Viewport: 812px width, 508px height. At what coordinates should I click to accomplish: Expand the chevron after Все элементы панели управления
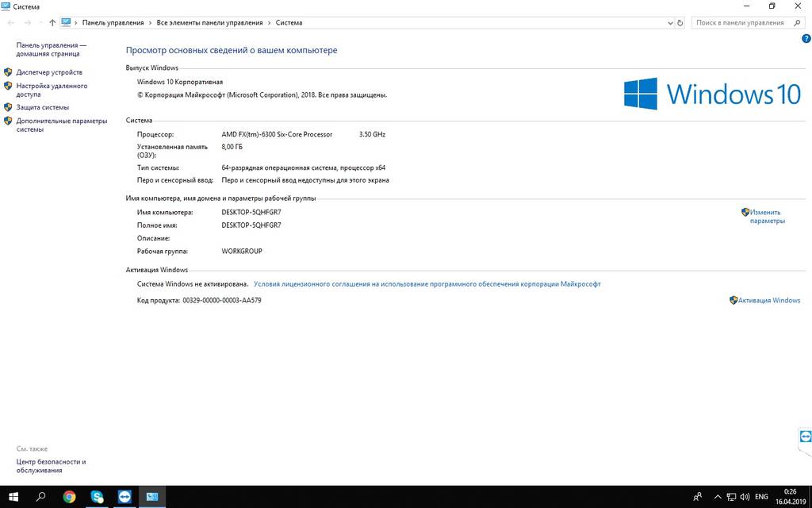point(270,23)
